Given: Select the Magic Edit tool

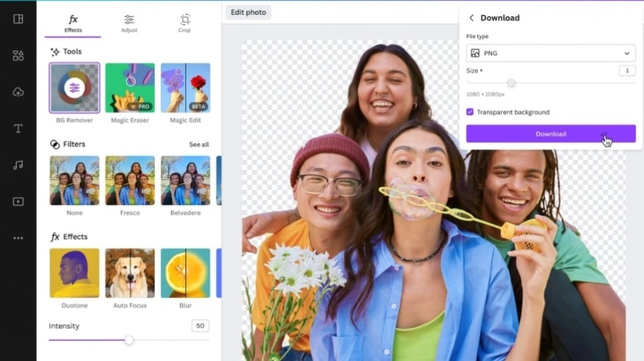Looking at the screenshot, I should point(185,88).
